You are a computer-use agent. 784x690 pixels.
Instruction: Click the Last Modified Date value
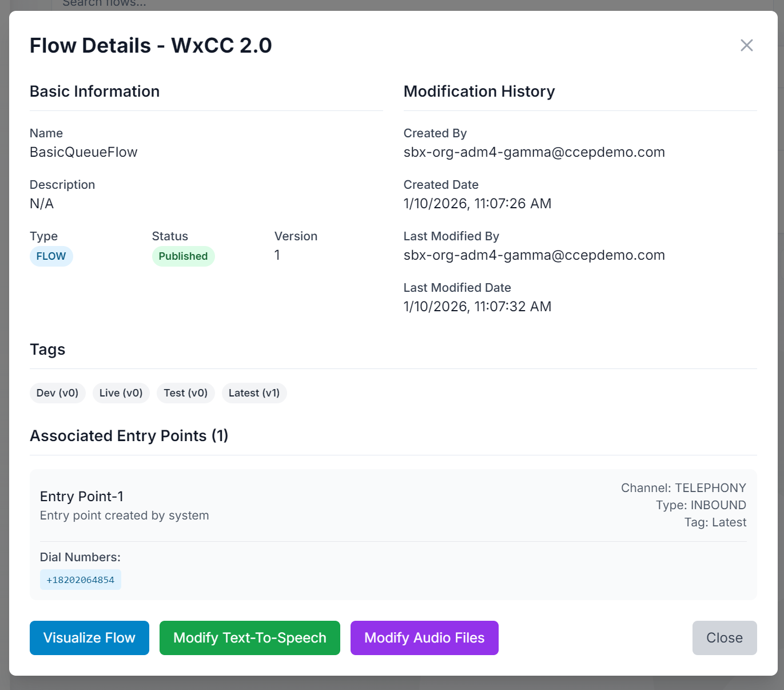pyautogui.click(x=477, y=307)
